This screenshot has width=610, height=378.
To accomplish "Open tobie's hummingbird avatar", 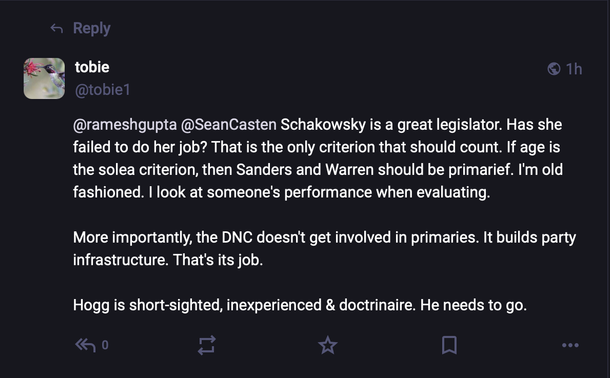I will pyautogui.click(x=44, y=78).
